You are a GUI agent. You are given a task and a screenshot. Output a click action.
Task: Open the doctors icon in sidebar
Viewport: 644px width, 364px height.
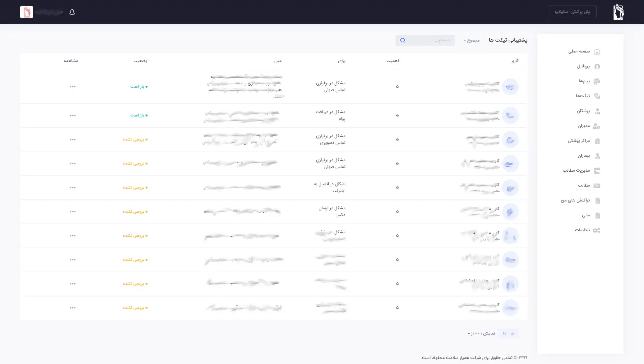pyautogui.click(x=597, y=111)
